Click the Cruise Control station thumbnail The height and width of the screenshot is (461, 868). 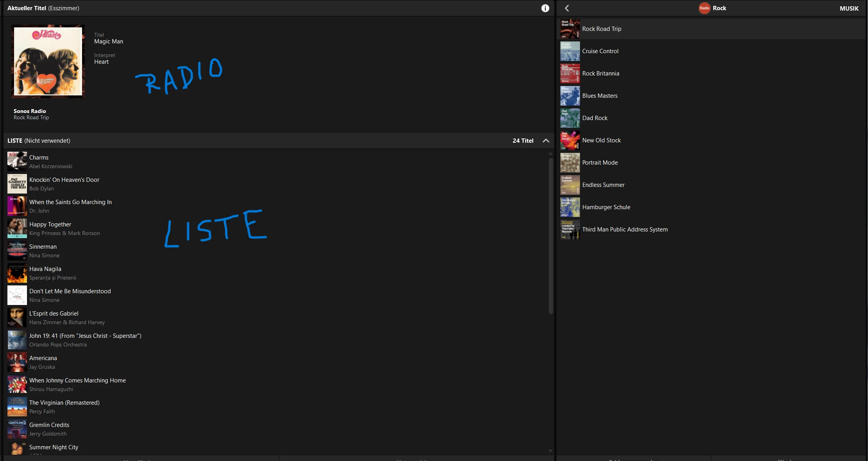570,51
